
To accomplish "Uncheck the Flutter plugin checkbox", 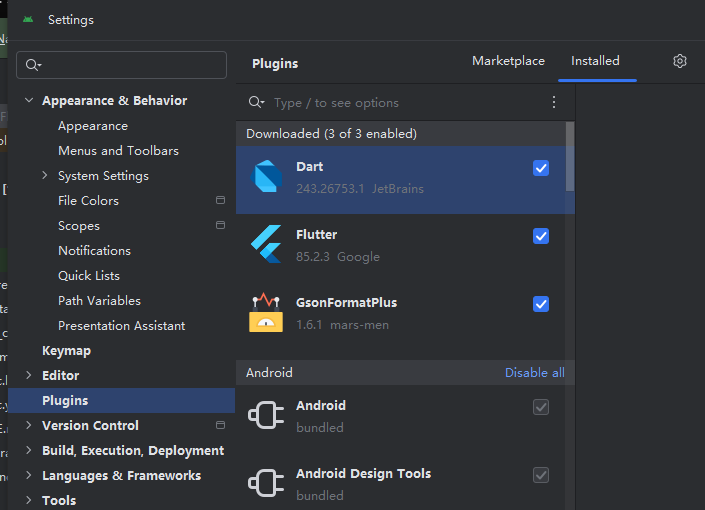I will coord(541,236).
